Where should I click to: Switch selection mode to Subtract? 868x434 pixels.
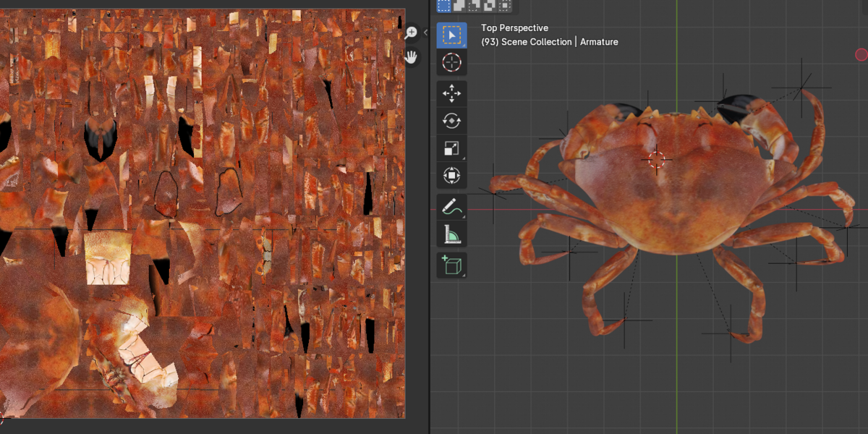[474, 6]
